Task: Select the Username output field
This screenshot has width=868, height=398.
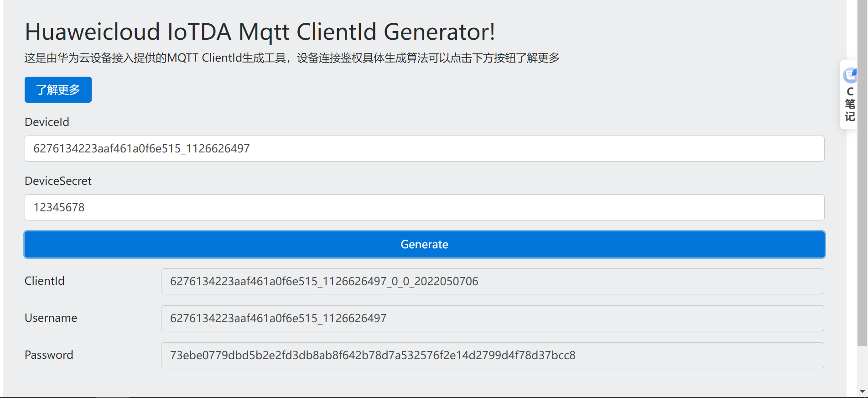Action: pos(492,319)
